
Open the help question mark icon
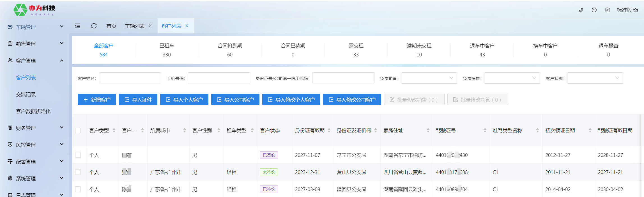tap(594, 10)
